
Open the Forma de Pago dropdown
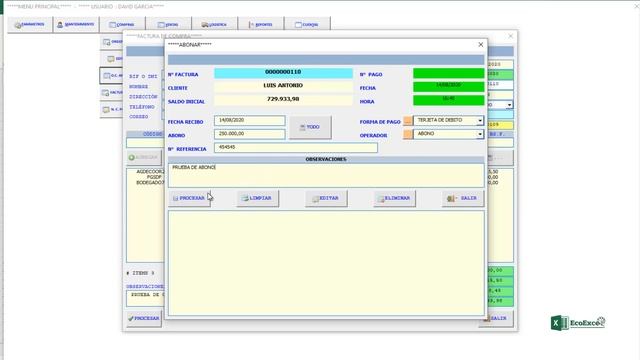coord(480,120)
